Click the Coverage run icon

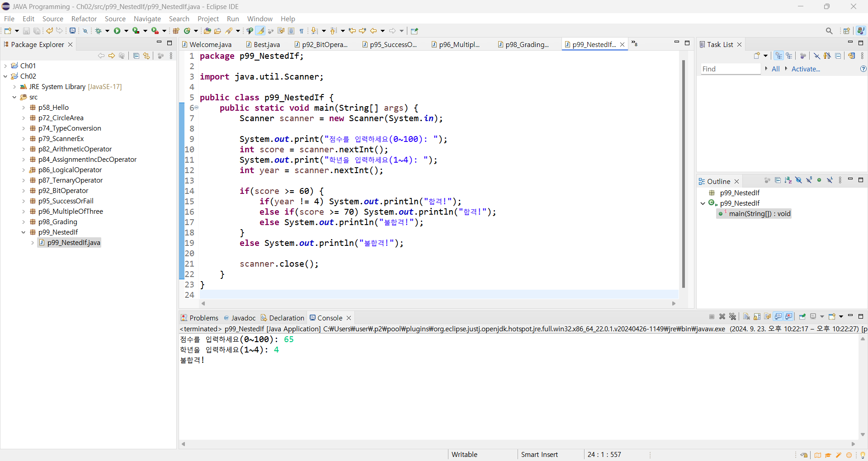136,31
